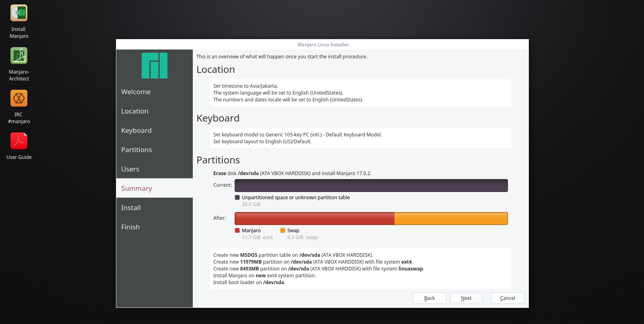Click the overview introduction sentence
The width and height of the screenshot is (644, 324).
tap(282, 57)
